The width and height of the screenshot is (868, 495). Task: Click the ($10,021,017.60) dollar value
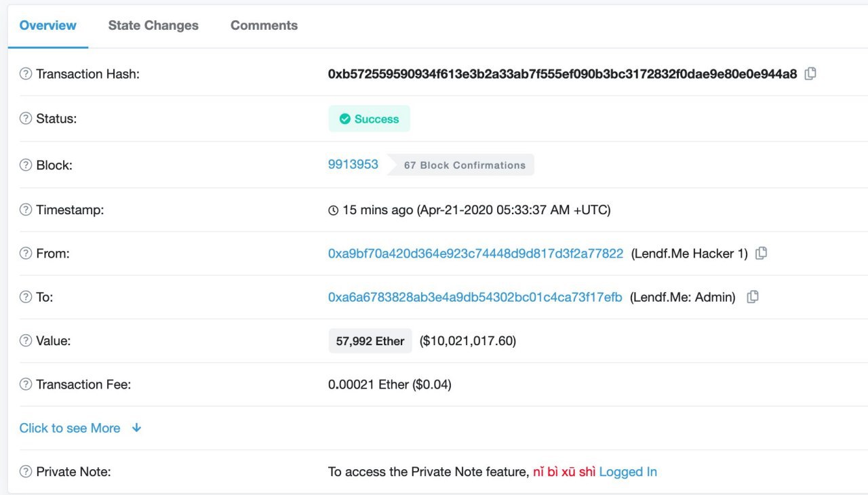click(x=468, y=340)
